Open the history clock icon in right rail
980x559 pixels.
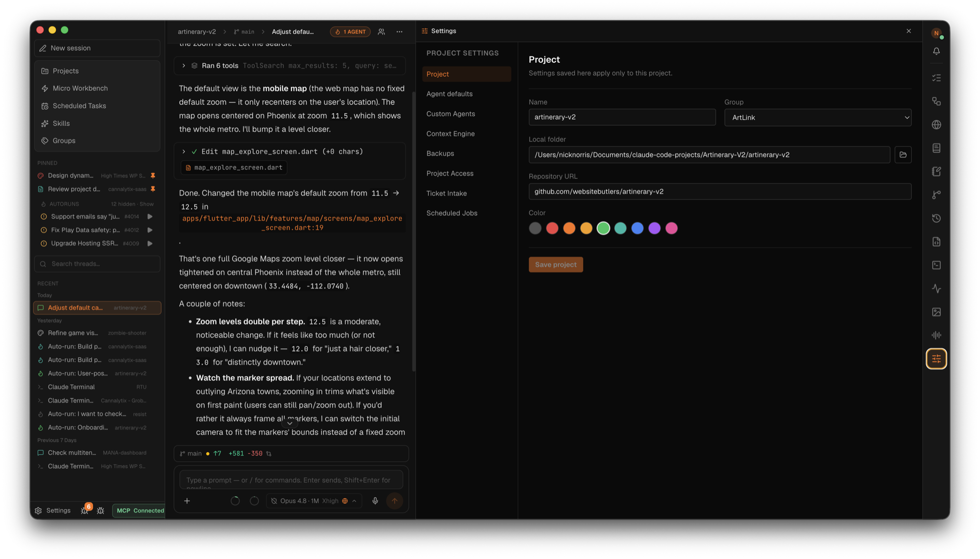coord(936,219)
